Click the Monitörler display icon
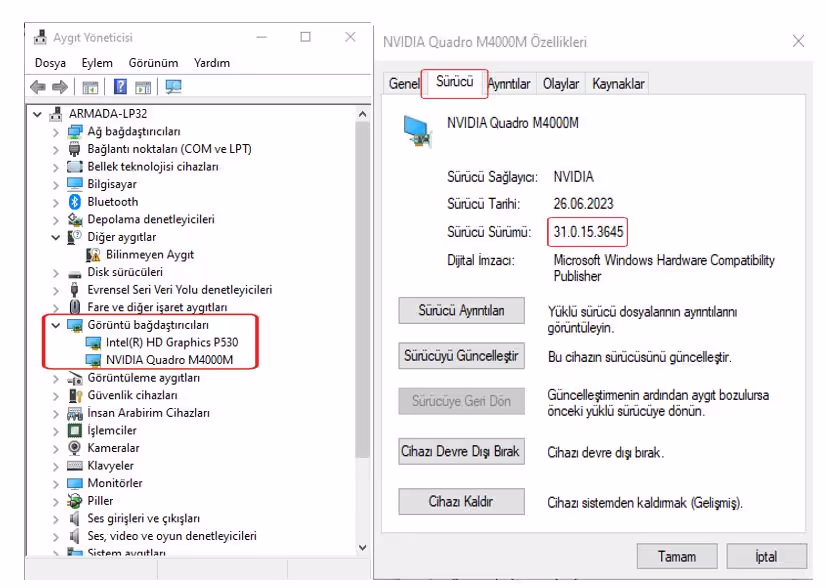 click(75, 483)
